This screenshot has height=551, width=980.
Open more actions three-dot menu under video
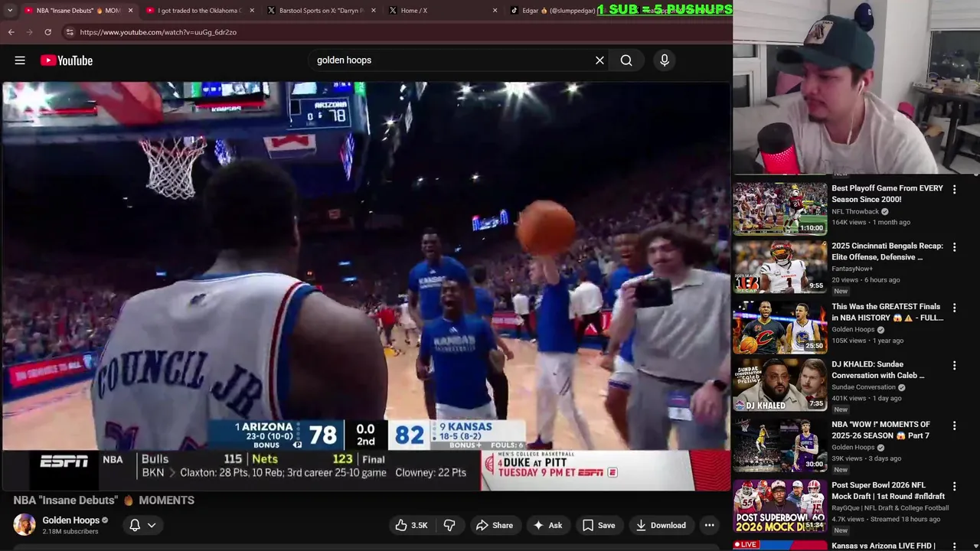coord(710,525)
